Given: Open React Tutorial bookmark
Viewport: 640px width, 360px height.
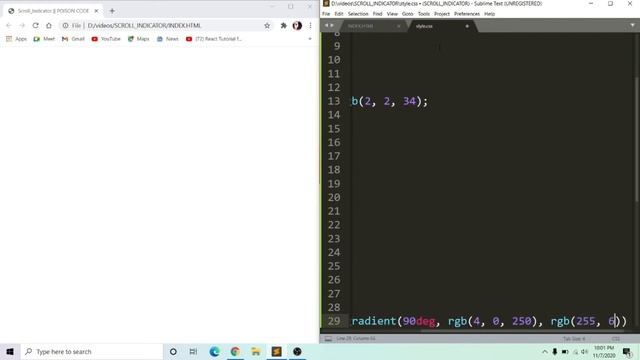Looking at the screenshot, I should coord(214,39).
